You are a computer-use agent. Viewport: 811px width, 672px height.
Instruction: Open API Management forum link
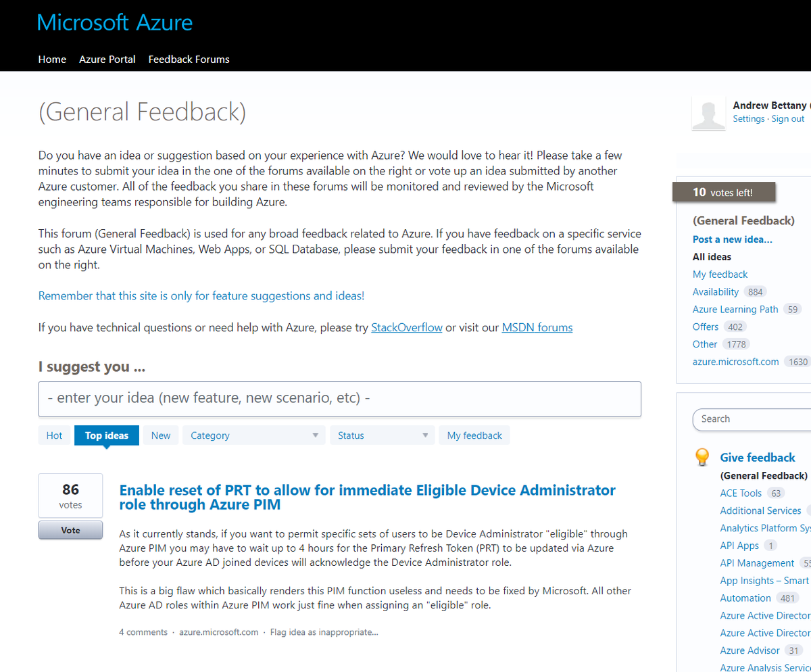click(x=757, y=563)
